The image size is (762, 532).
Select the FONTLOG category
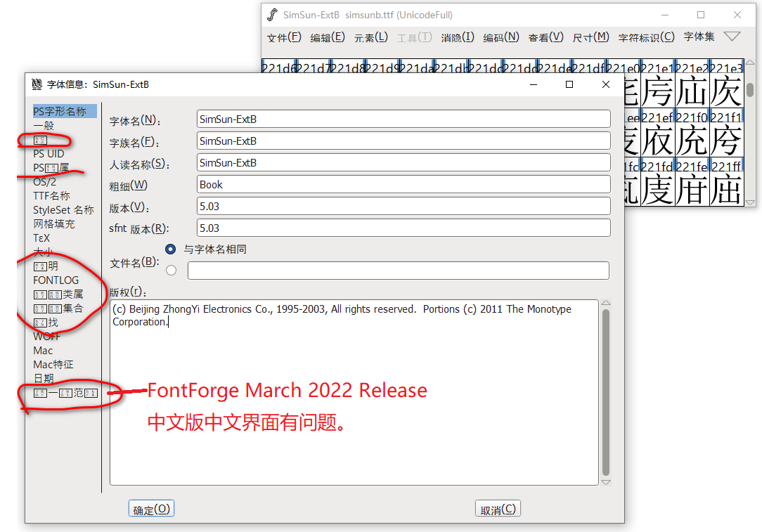(56, 280)
